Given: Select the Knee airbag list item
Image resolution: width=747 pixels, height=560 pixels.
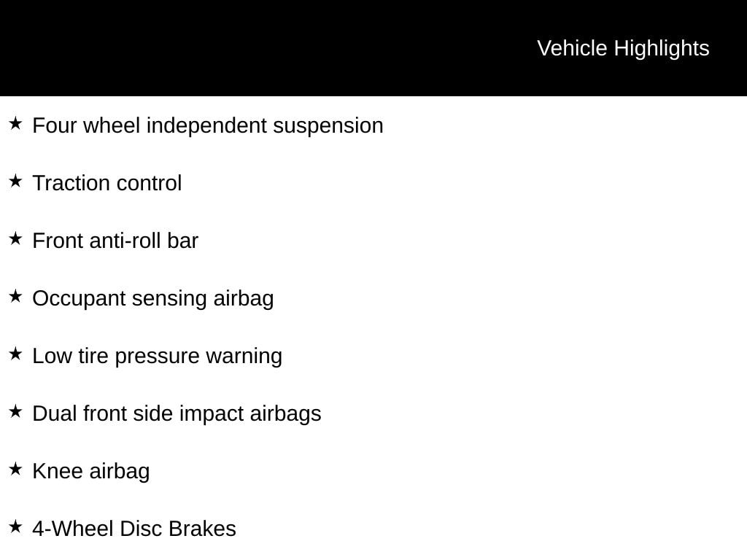Looking at the screenshot, I should coord(91,472).
